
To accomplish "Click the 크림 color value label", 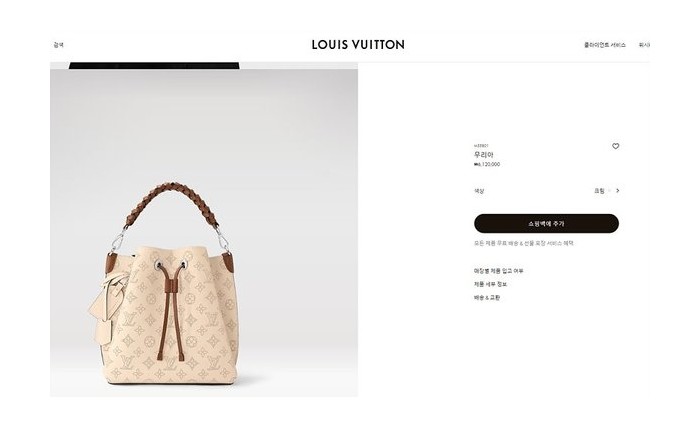I will (599, 191).
